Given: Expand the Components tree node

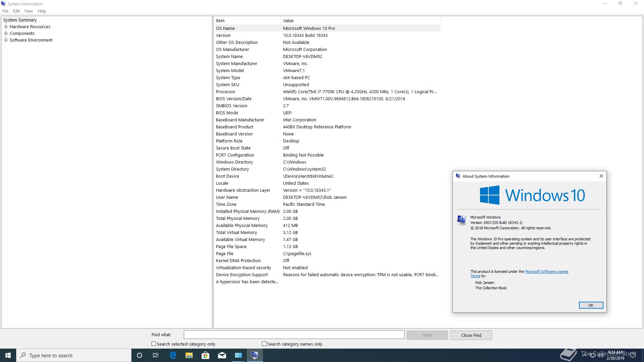Looking at the screenshot, I should coord(6,34).
